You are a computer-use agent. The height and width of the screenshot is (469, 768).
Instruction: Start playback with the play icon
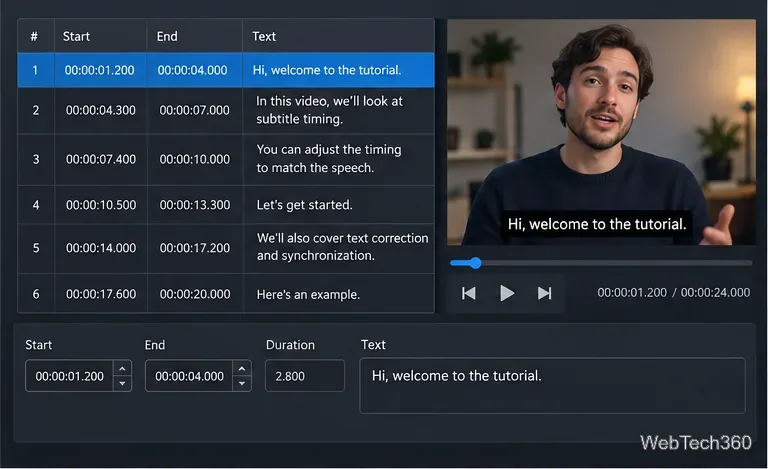tap(507, 293)
